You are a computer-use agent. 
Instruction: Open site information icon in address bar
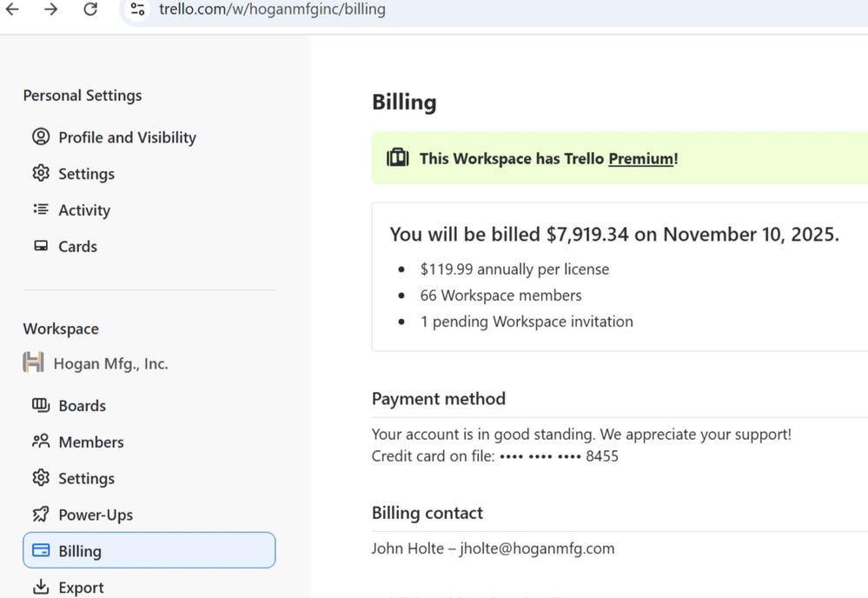point(138,9)
